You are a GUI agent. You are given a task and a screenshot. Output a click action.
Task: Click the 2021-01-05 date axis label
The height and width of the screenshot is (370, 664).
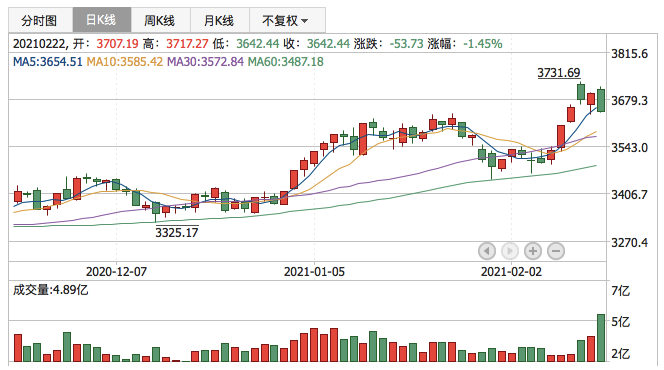314,271
